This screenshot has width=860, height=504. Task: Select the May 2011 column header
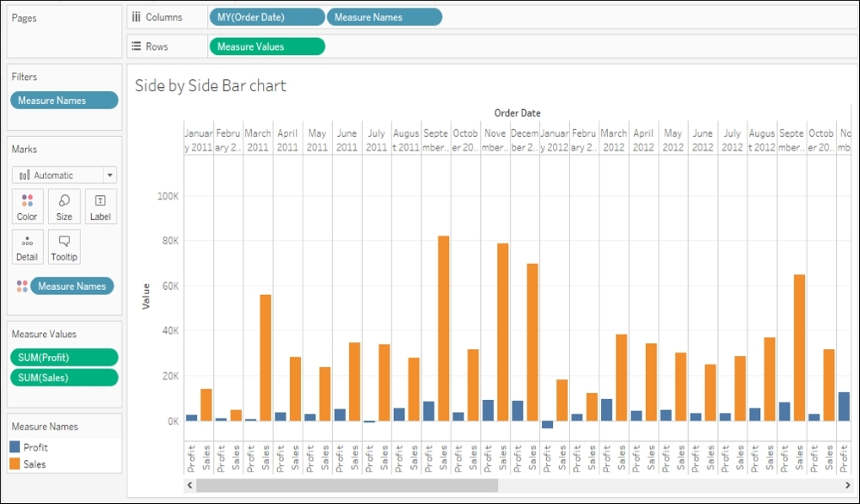(x=317, y=140)
